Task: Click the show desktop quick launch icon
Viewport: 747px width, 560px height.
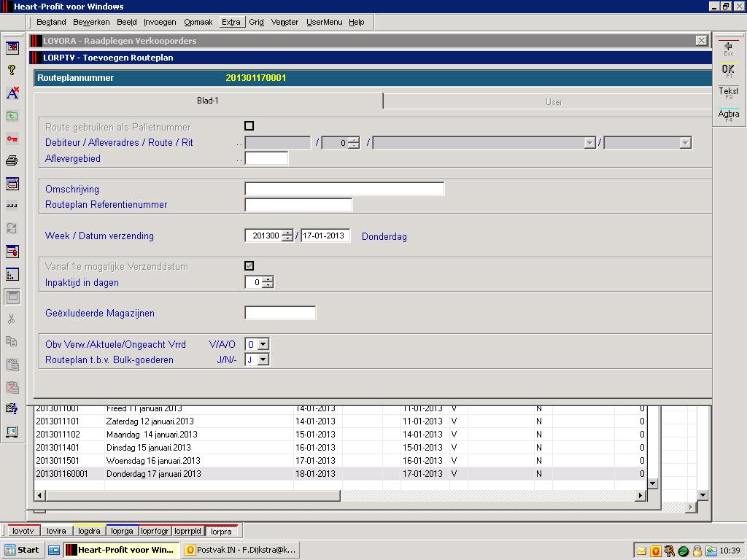Action: point(54,550)
